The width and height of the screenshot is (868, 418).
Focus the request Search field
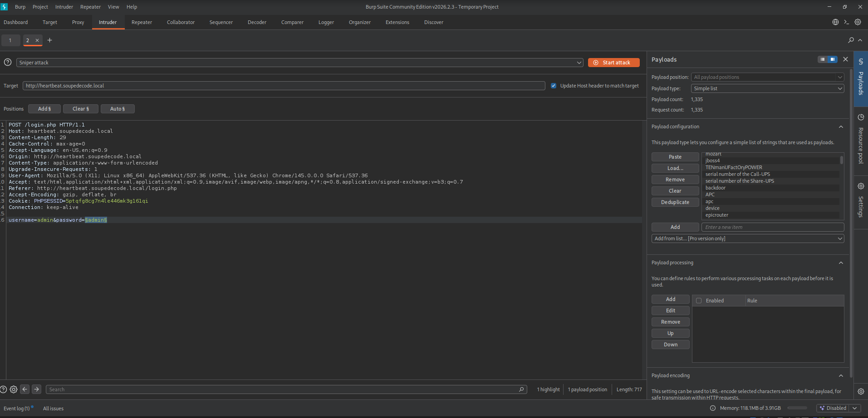point(286,389)
